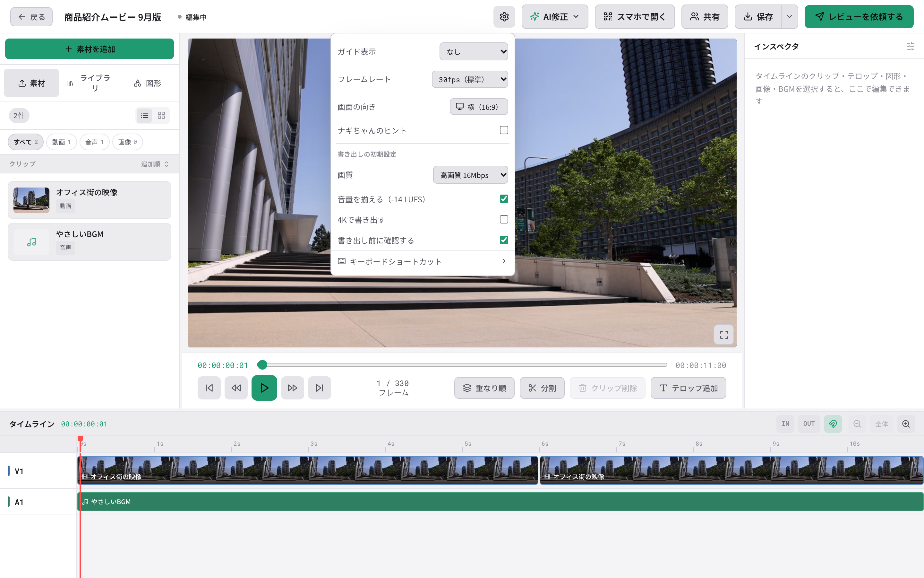The image size is (924, 578).
Task: Enter fullscreen preview mode
Action: tap(724, 335)
